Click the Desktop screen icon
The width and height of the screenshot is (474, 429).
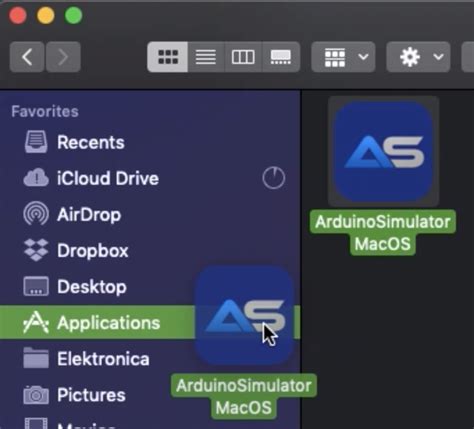click(36, 286)
